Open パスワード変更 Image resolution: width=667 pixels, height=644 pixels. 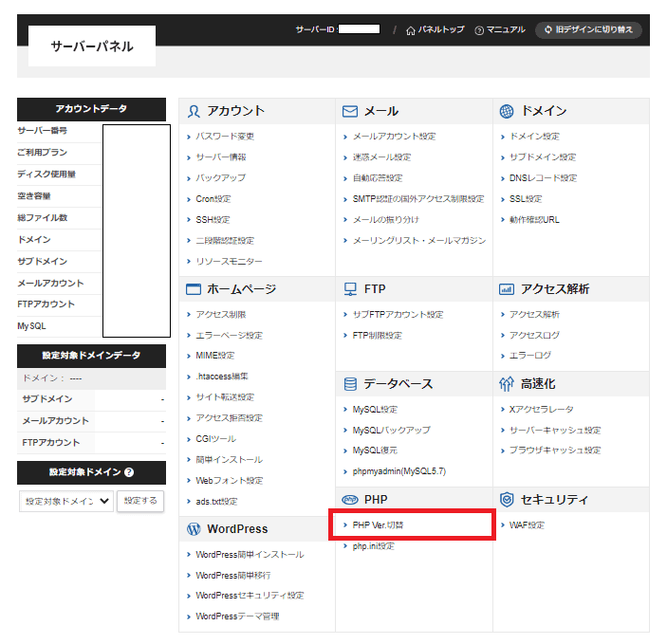[x=225, y=137]
